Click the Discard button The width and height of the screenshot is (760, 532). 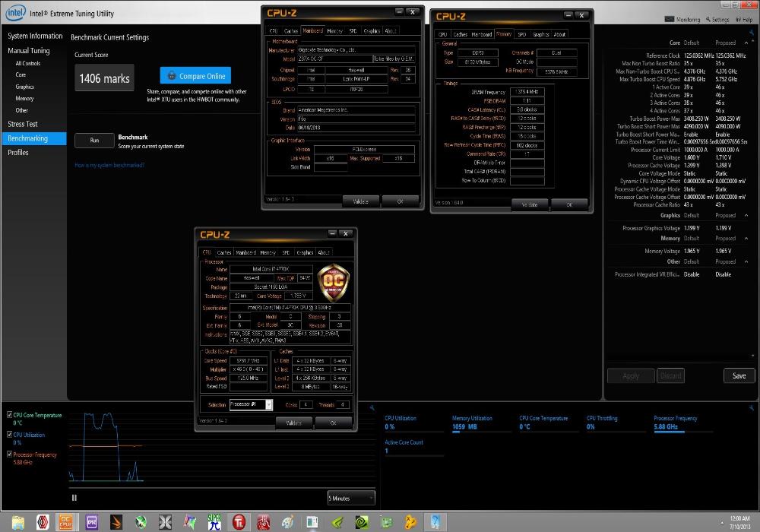coord(671,375)
